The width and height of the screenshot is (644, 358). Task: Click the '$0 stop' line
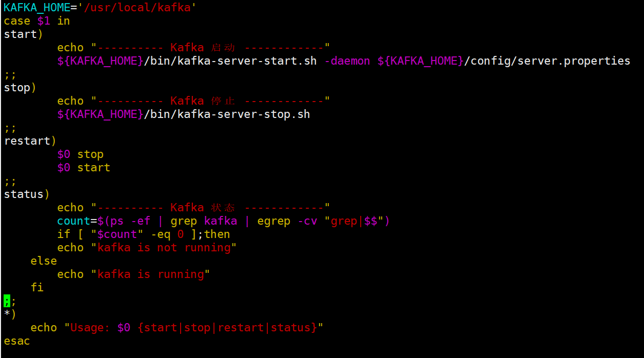point(81,154)
